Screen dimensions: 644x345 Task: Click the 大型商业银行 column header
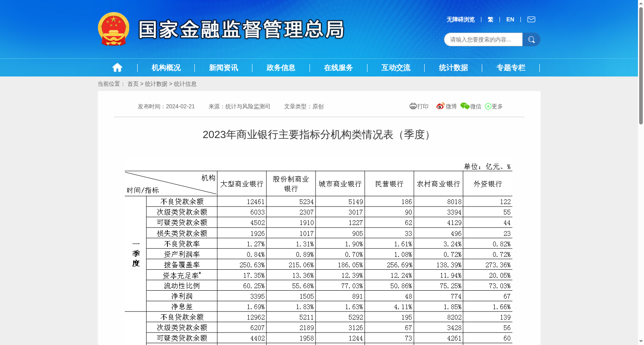[242, 184]
